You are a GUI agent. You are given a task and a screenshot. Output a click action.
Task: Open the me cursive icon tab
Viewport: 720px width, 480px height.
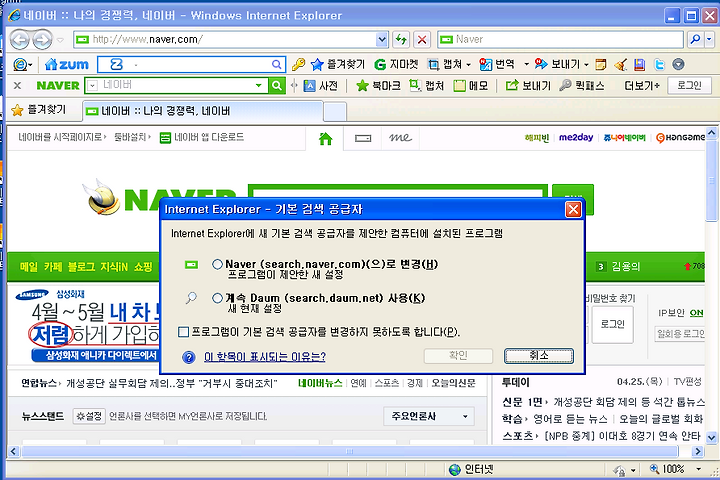(400, 138)
